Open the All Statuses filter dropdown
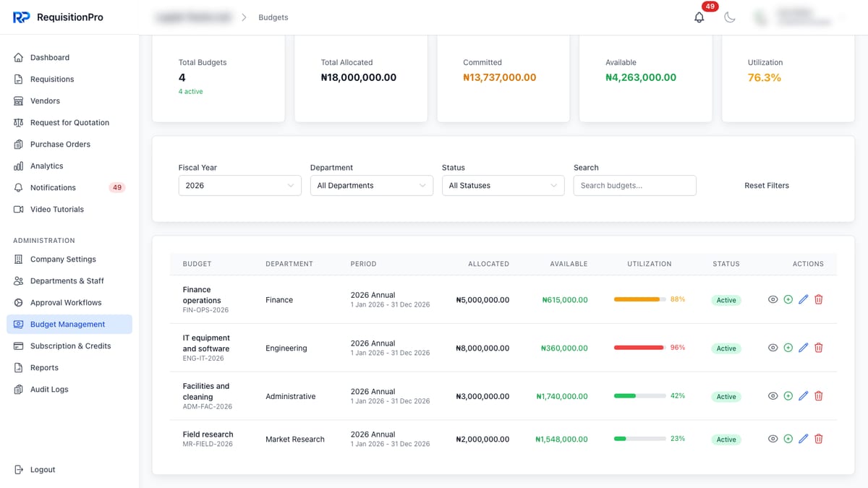The width and height of the screenshot is (868, 488). click(503, 186)
